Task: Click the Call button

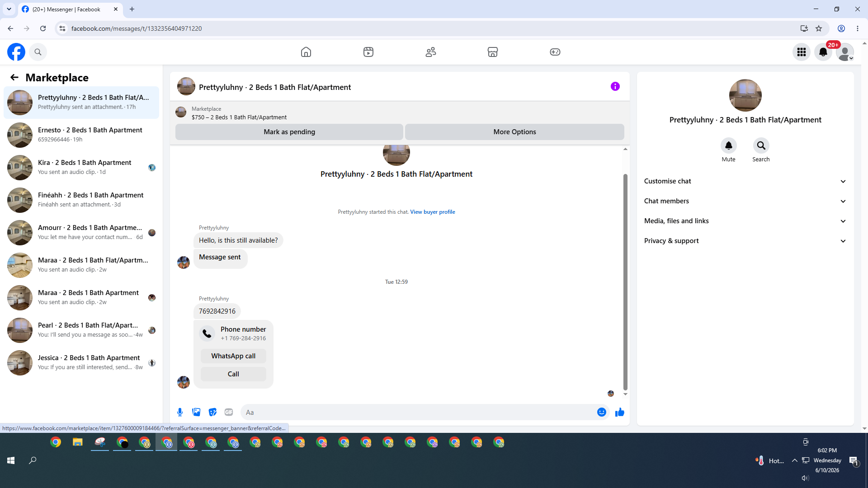Action: [233, 374]
